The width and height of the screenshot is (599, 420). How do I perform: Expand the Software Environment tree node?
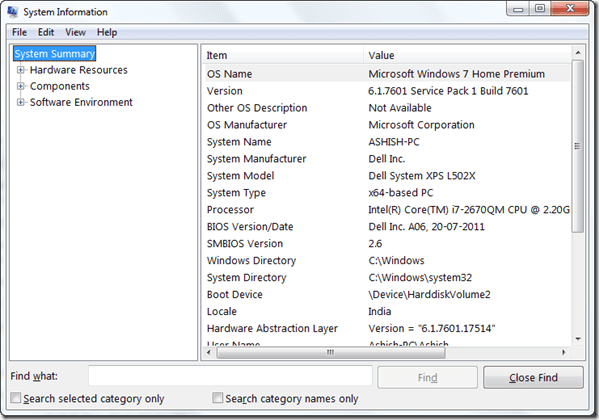point(20,102)
